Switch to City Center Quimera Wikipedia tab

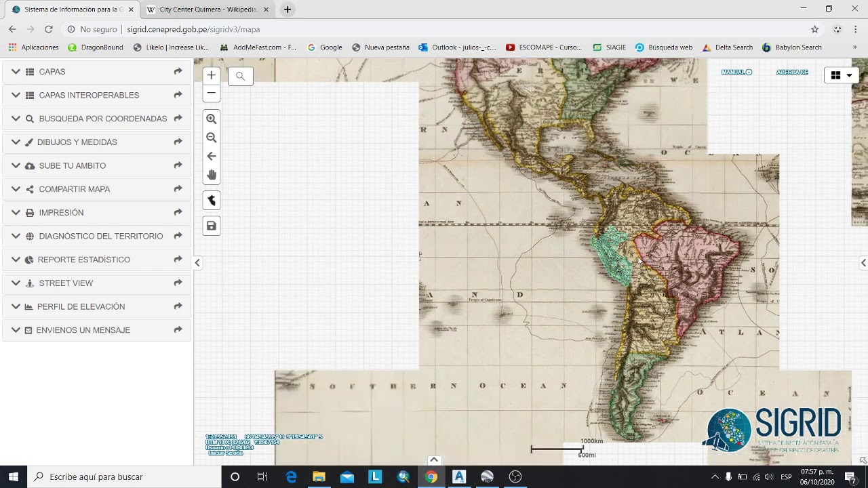tap(207, 9)
